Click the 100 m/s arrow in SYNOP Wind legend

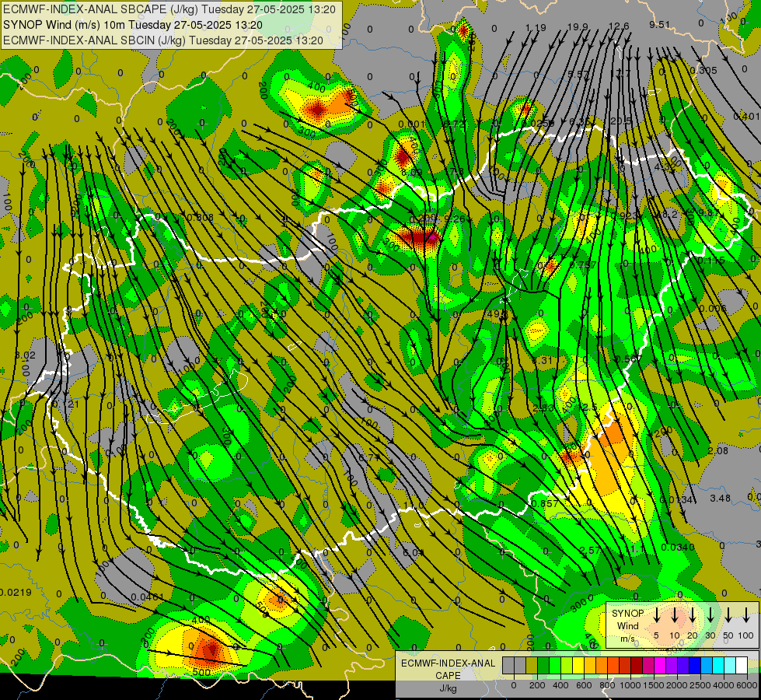pyautogui.click(x=746, y=615)
